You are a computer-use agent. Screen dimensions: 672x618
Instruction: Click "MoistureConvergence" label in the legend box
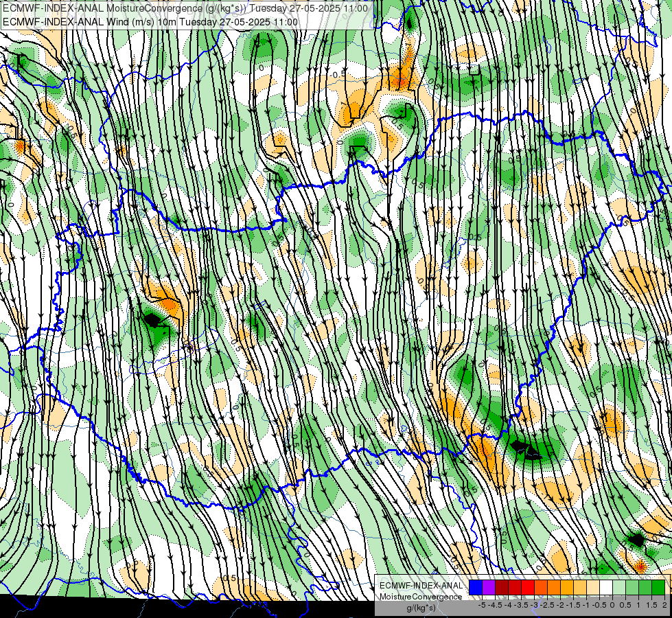tap(421, 597)
